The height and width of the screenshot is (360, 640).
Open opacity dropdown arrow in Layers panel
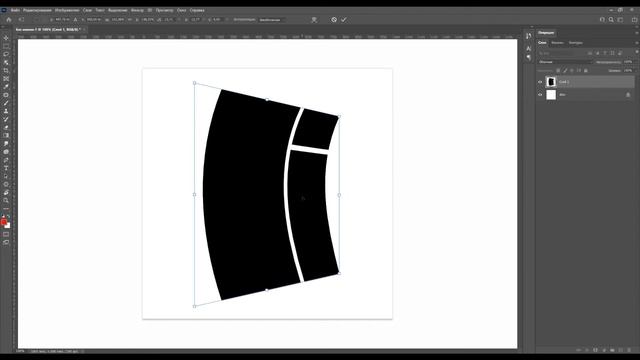636,62
